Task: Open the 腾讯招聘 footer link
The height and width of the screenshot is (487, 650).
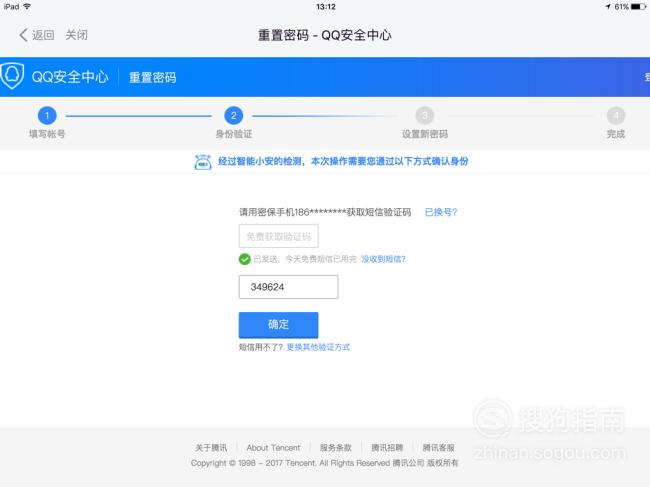Action: point(387,448)
